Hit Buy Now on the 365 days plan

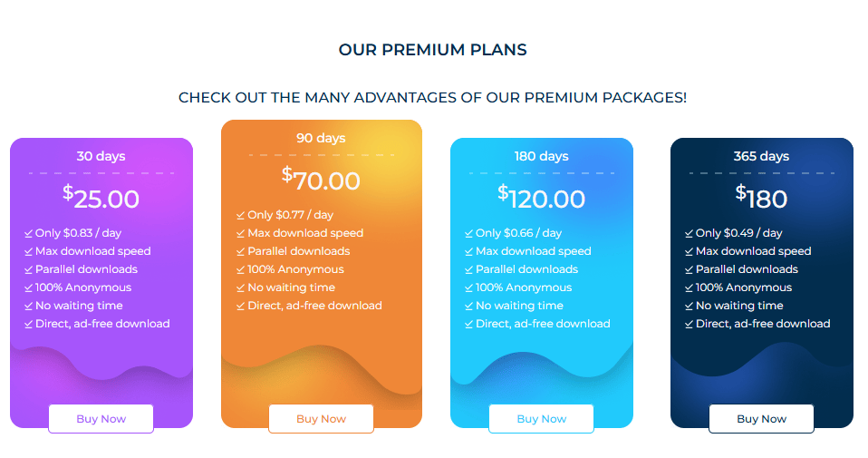(761, 419)
